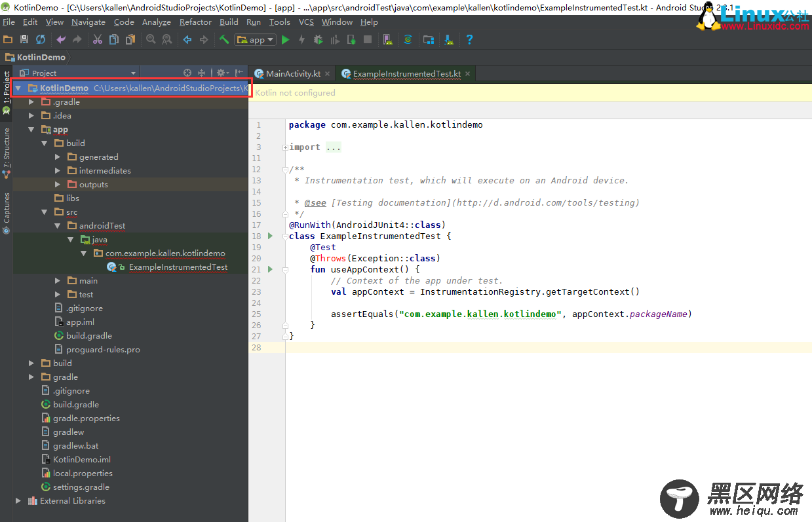Open the Analyze menu
The width and height of the screenshot is (812, 522).
tap(156, 22)
